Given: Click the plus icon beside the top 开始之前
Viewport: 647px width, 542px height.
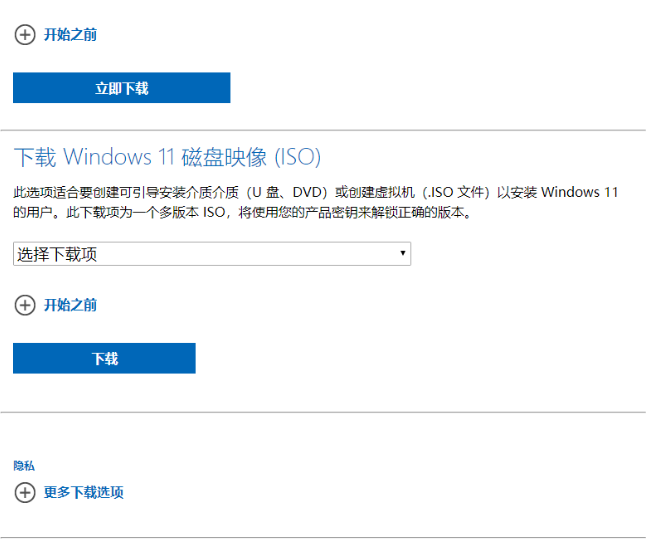Looking at the screenshot, I should (x=24, y=35).
